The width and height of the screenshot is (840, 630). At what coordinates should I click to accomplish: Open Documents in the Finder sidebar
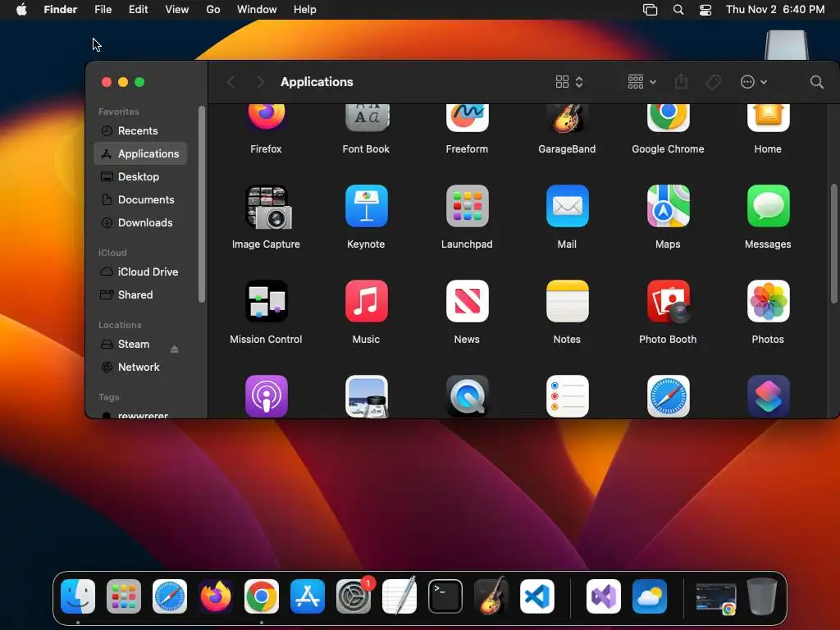point(140,200)
